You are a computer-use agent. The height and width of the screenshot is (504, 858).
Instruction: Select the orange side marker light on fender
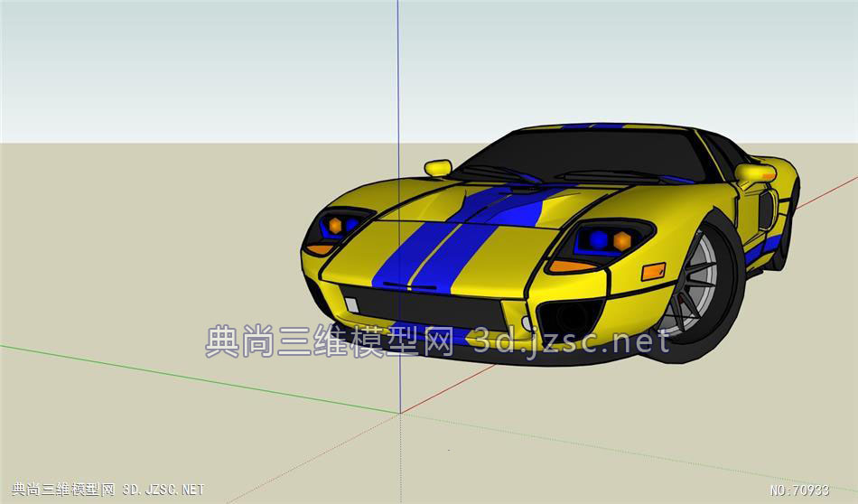(653, 272)
